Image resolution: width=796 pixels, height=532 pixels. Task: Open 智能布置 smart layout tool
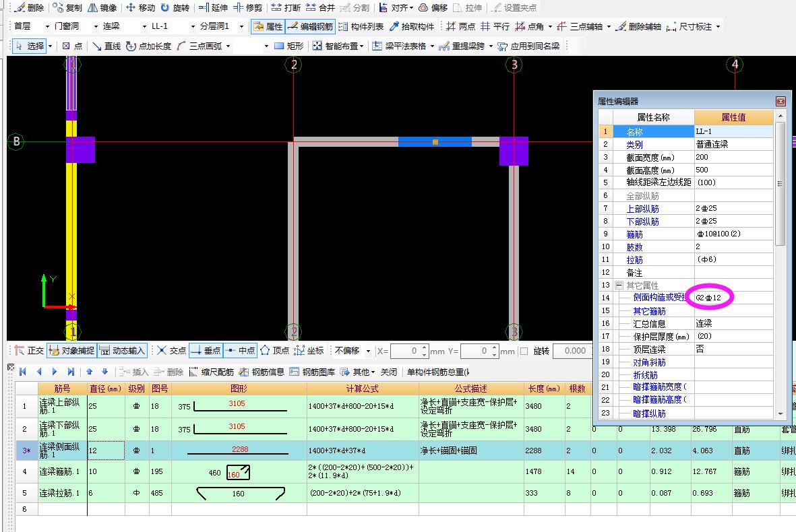(338, 46)
